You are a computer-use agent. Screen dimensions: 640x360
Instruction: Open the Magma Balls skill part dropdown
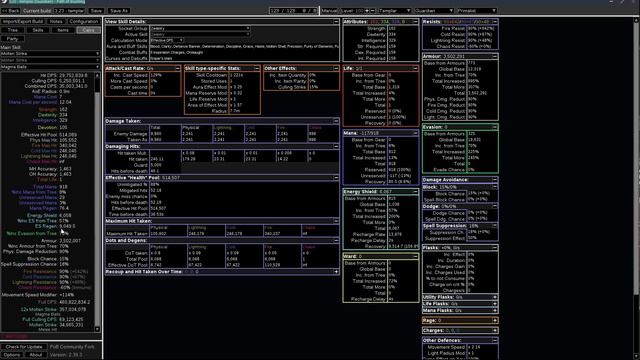(x=50, y=67)
